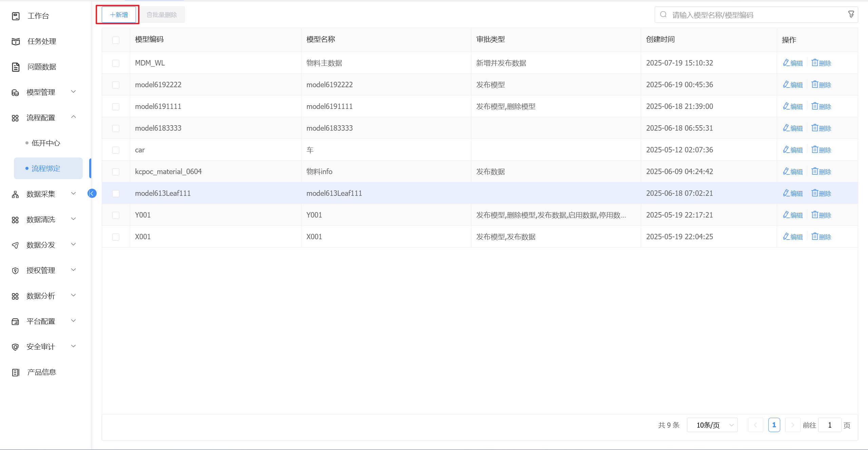Click edit pencil icon for MDM_WL row
The image size is (868, 450).
click(786, 63)
